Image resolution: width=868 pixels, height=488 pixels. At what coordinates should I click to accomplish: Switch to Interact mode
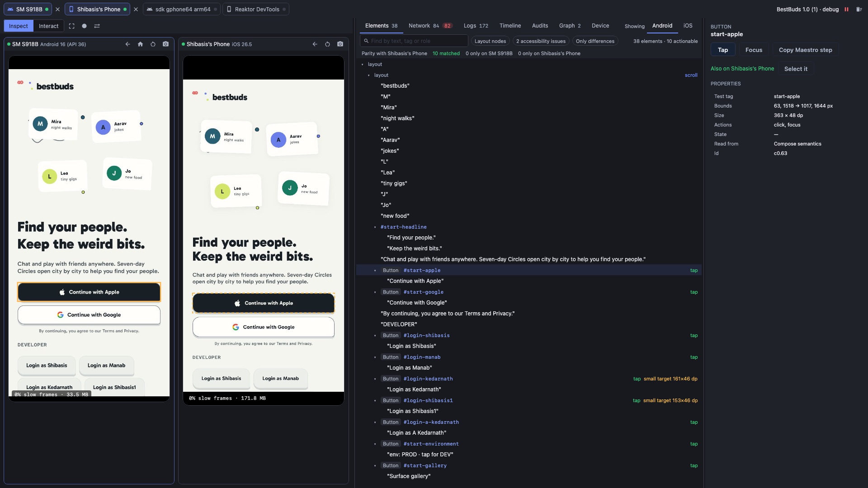tap(48, 26)
